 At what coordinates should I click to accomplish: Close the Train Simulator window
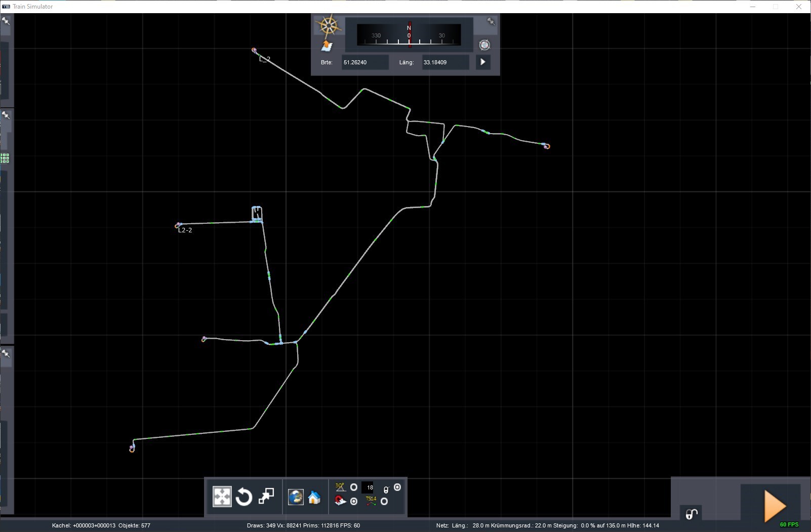click(799, 7)
